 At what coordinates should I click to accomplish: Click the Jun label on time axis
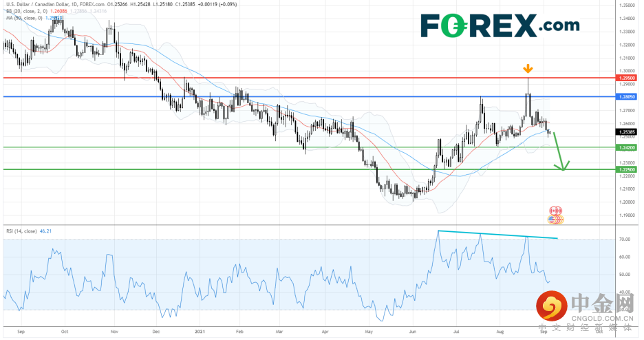coord(413,331)
